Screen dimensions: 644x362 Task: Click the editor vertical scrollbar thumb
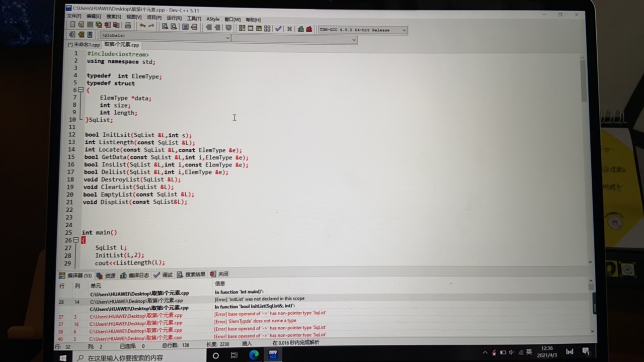583,80
